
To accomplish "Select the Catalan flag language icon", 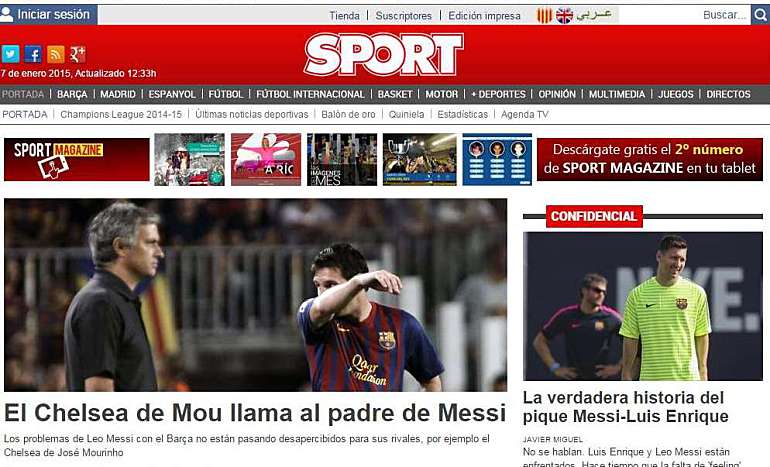I will [544, 16].
